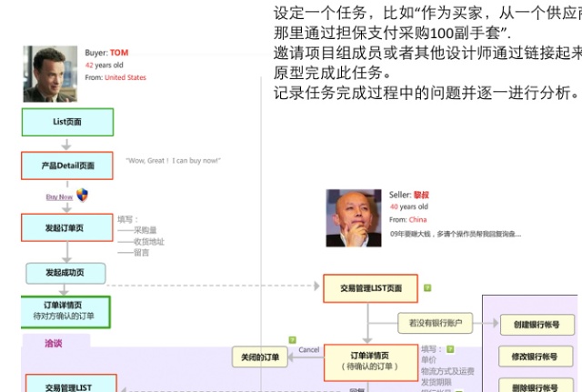
Task: Click the buyer name TOM
Action: click(x=119, y=53)
